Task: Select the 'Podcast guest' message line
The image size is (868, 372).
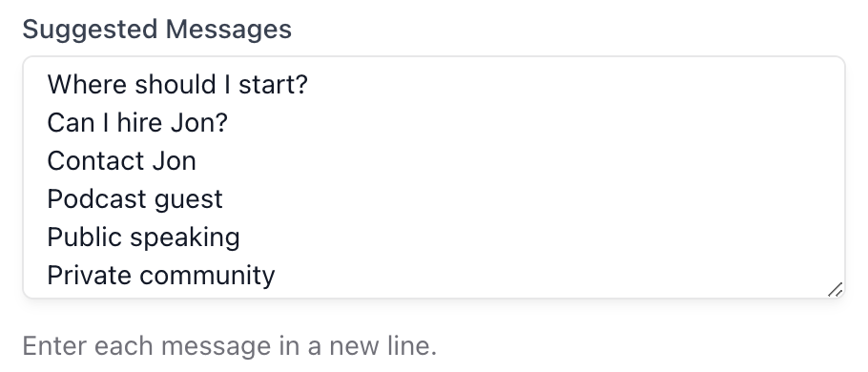Action: tap(134, 199)
